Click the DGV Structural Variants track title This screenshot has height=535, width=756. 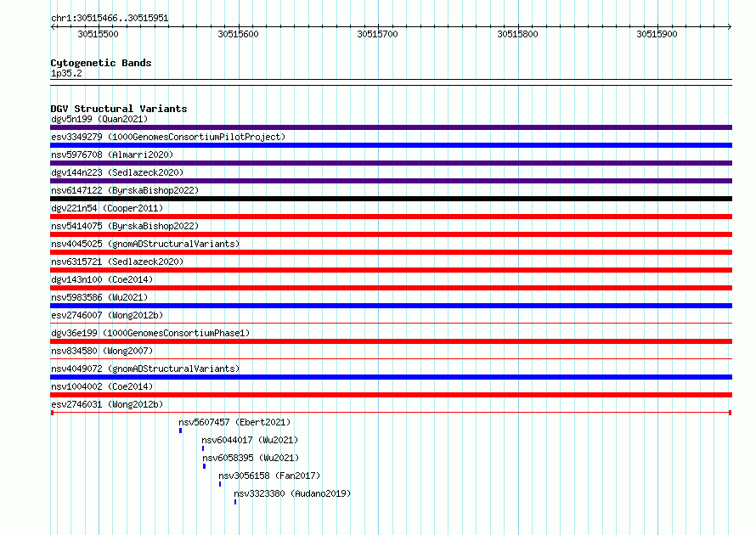pos(119,109)
